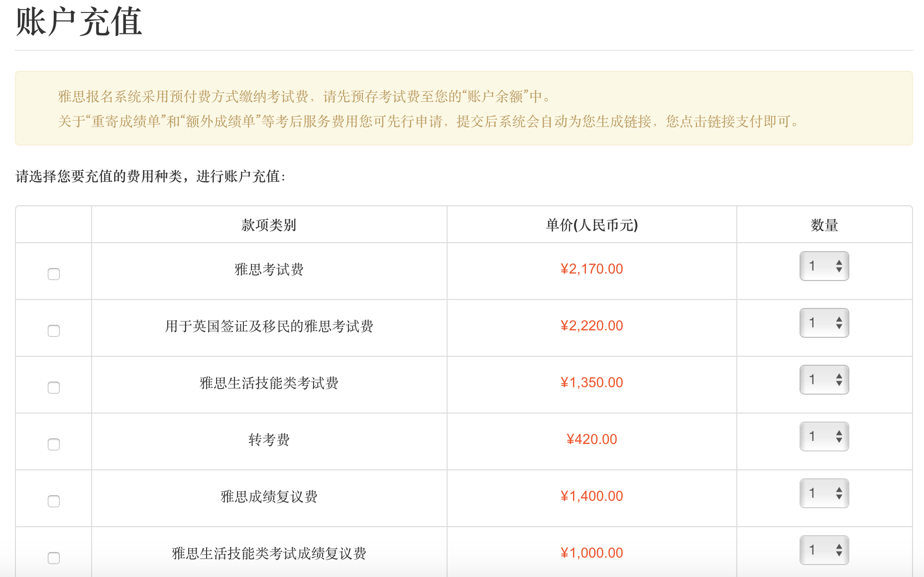Open quantity dropdown for 雅思生活技能类考试成绩复议费

pyautogui.click(x=824, y=550)
